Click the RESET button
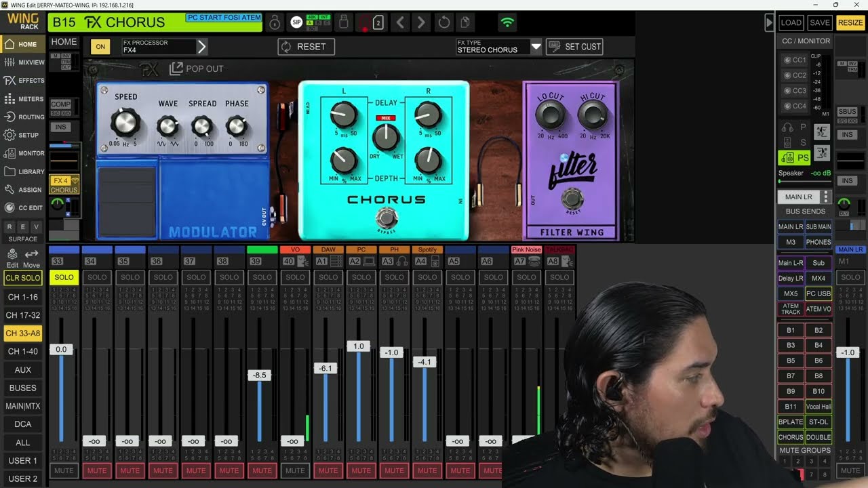Viewport: 868px width, 488px height. coord(306,47)
